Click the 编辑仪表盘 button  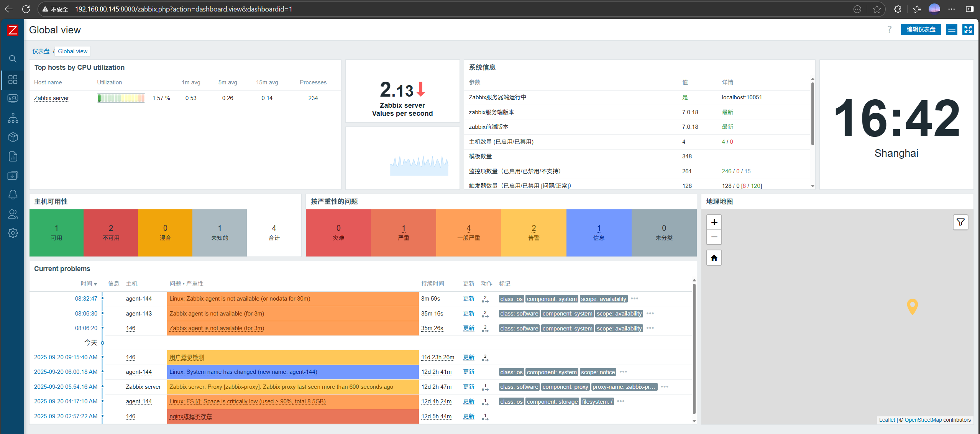pyautogui.click(x=921, y=30)
